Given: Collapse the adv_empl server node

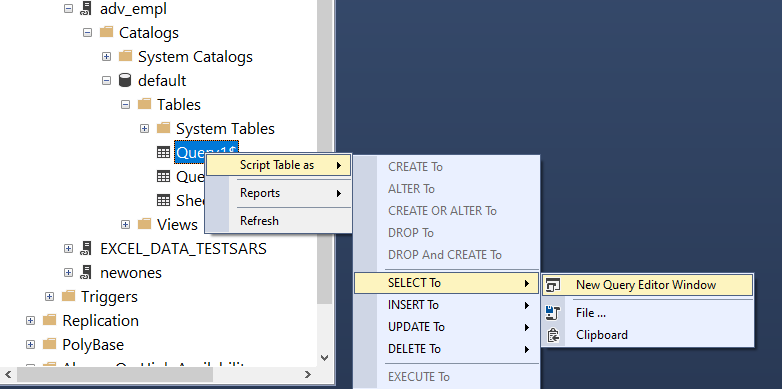Looking at the screenshot, I should click(68, 8).
